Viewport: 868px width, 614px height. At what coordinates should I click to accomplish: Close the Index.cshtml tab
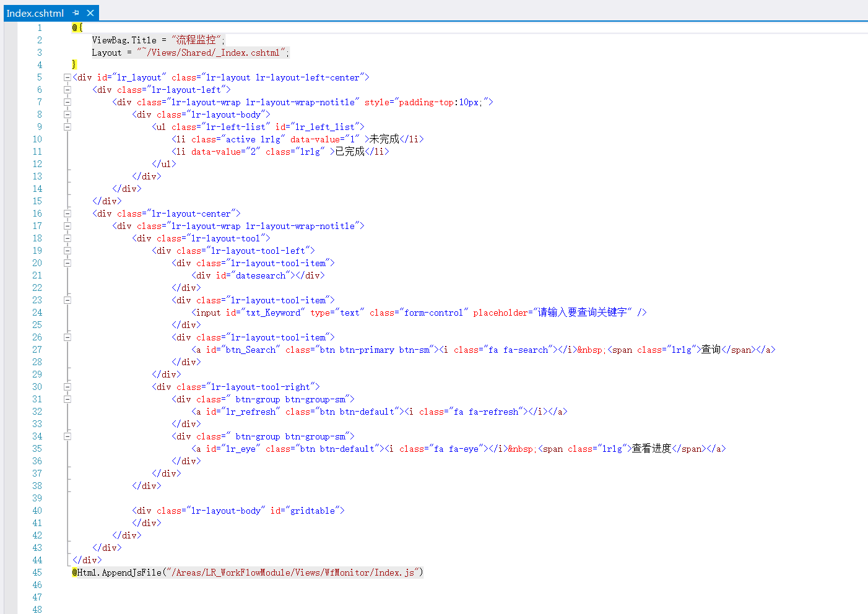(90, 13)
